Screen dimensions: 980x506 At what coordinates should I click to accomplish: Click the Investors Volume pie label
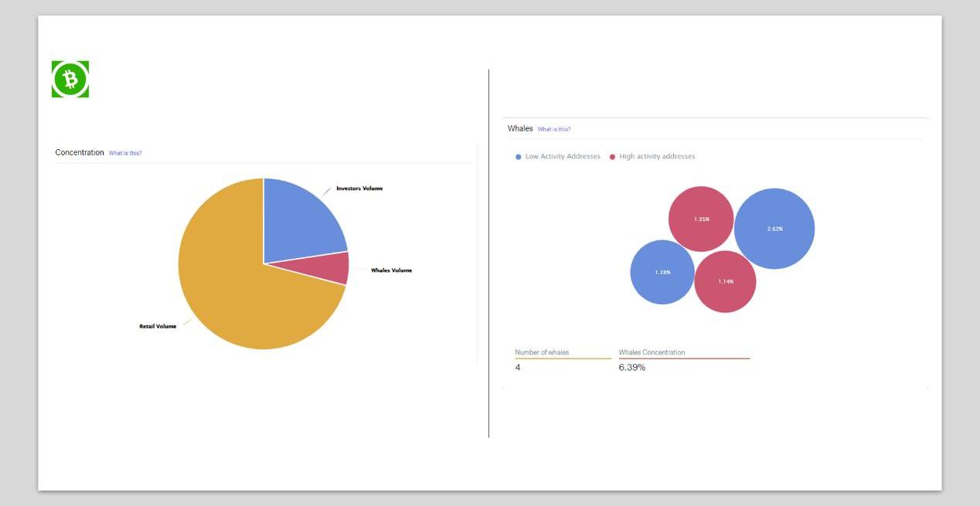(359, 188)
